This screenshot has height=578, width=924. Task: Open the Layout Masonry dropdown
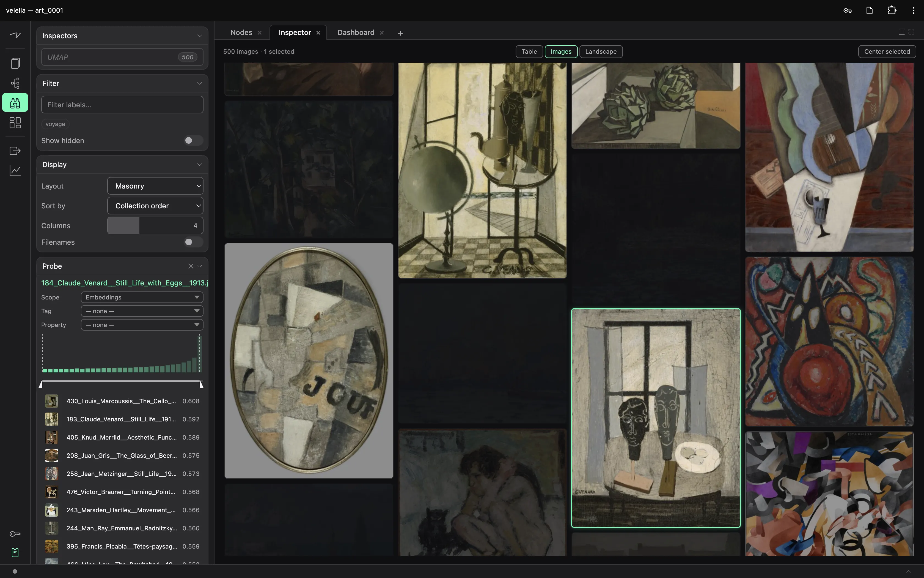coord(155,186)
